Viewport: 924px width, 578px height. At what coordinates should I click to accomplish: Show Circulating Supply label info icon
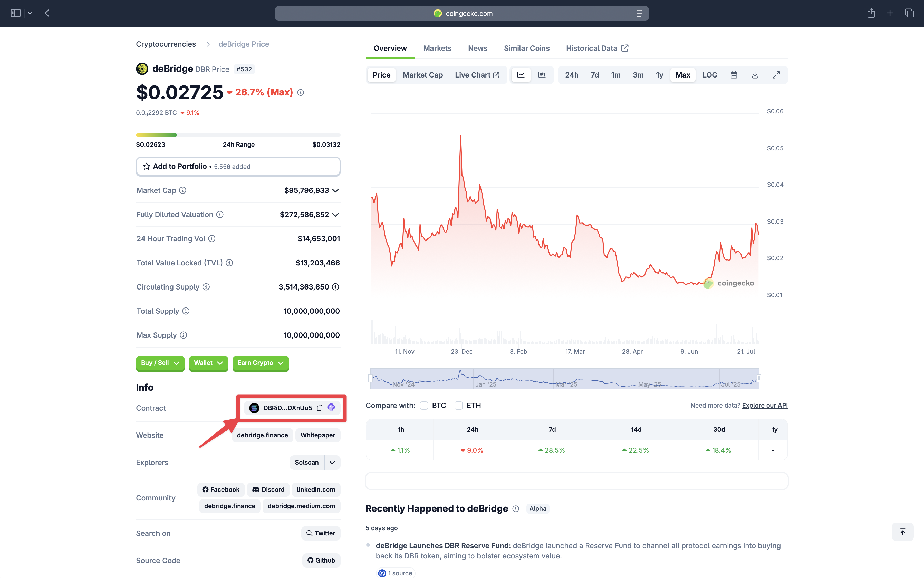(x=206, y=287)
